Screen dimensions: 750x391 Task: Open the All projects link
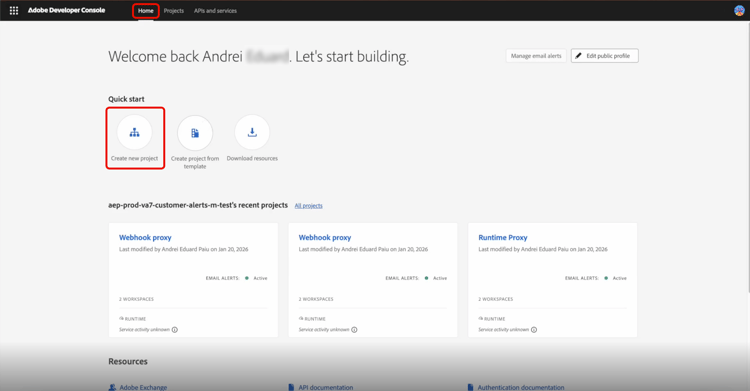309,206
